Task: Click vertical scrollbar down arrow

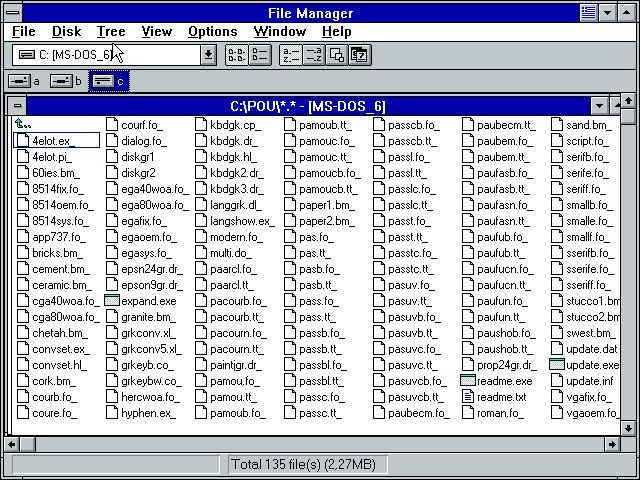Action: pyautogui.click(x=628, y=428)
